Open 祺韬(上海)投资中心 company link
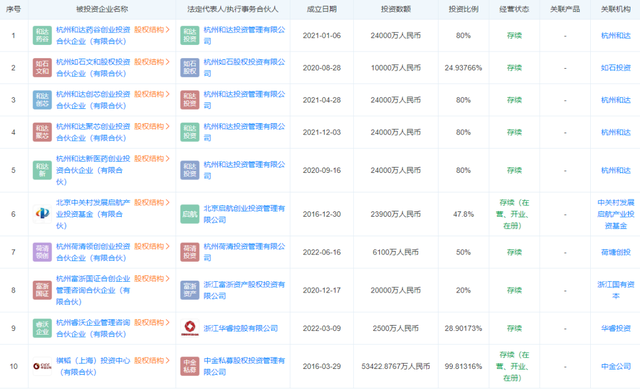Viewport: 640px width, 389px height. point(93,366)
